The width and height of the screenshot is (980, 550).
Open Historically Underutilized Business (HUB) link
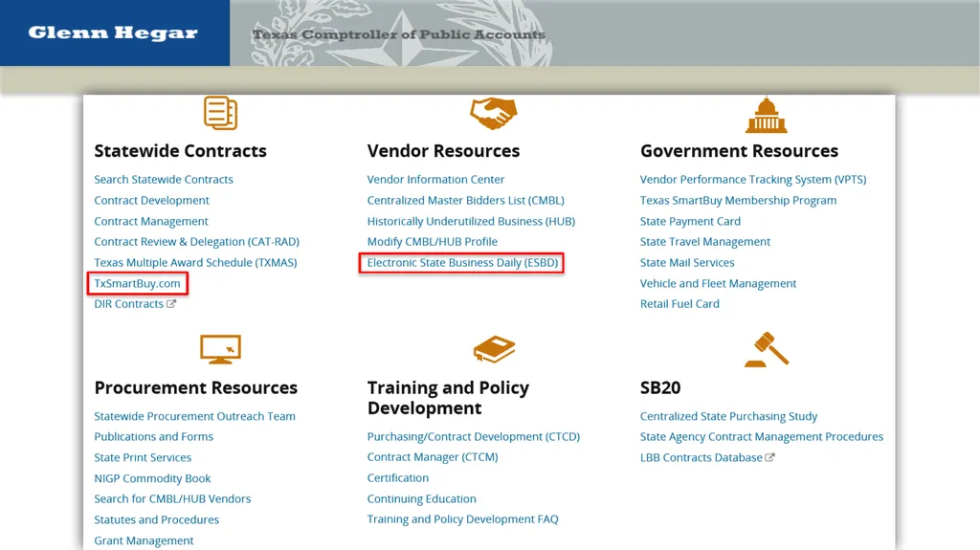[x=471, y=221]
